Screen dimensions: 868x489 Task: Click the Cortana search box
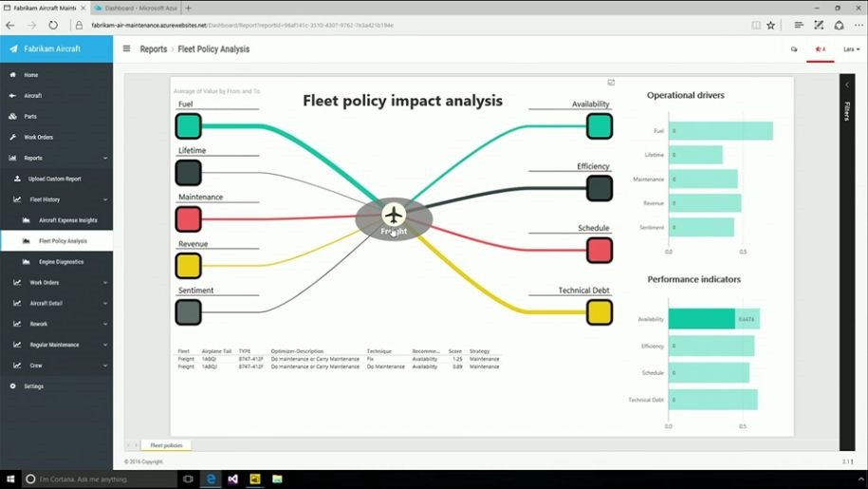pos(100,480)
